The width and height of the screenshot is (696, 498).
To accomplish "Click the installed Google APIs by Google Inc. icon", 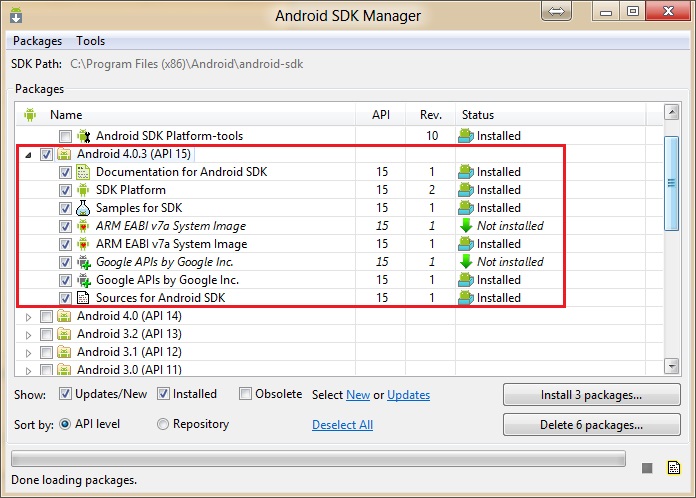I will coord(84,280).
